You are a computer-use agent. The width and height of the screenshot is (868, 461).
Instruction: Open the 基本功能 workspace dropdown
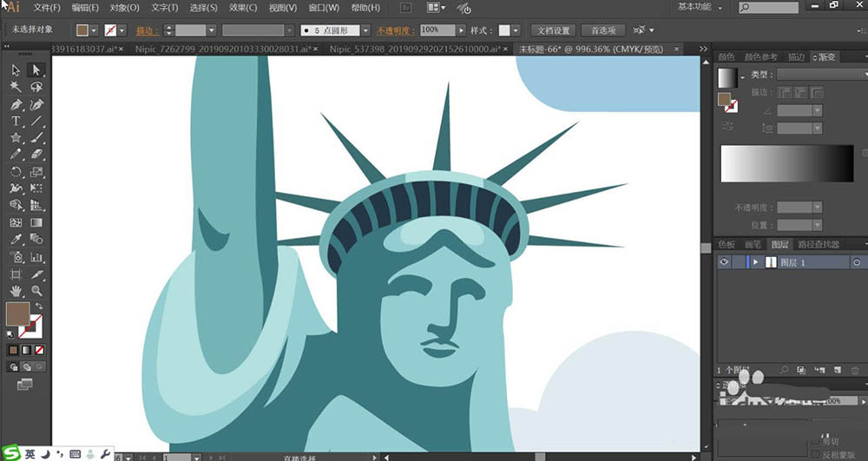(700, 7)
